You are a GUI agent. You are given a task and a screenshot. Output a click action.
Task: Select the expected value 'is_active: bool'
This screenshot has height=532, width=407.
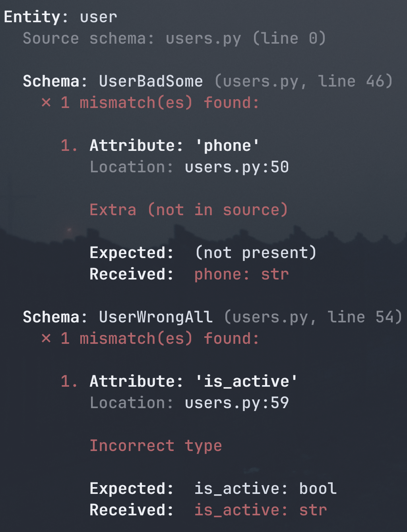(265, 489)
